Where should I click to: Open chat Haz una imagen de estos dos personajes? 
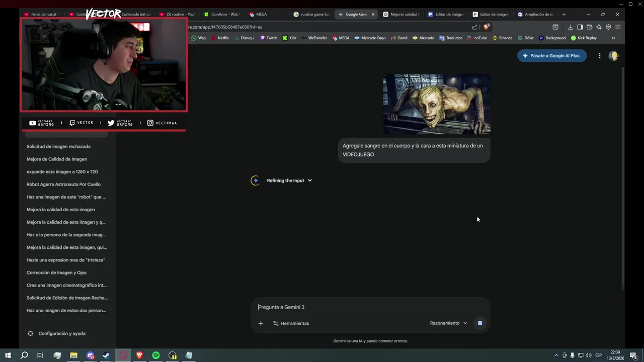(x=66, y=310)
